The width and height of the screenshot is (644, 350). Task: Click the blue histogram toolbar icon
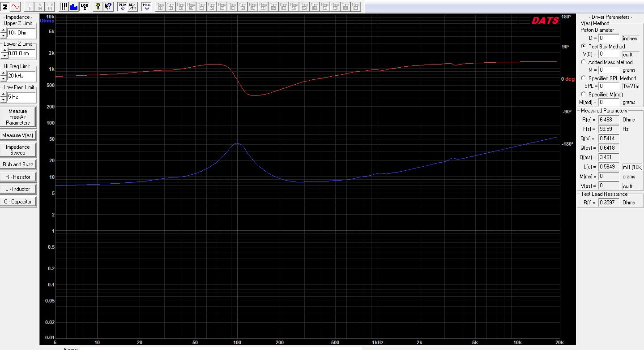coord(74,6)
